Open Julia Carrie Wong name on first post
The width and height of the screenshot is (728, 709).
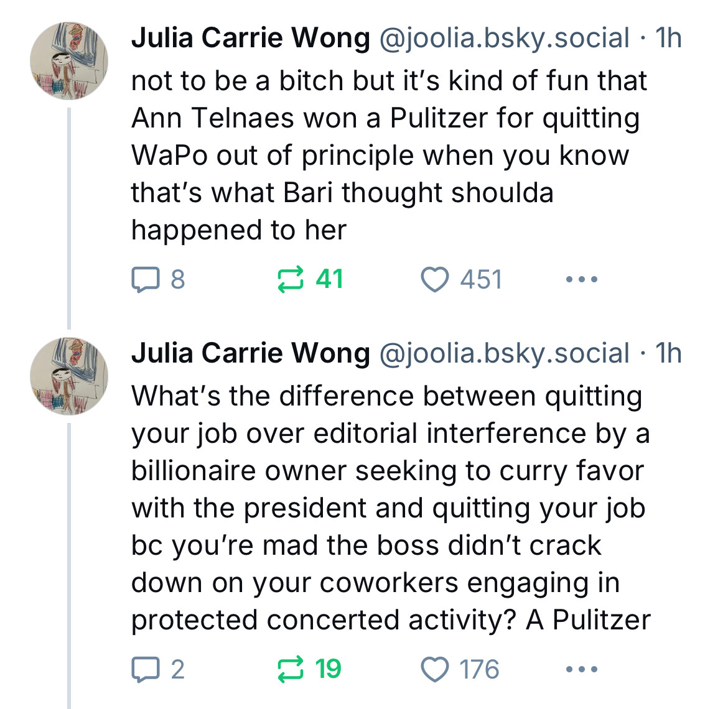(x=251, y=37)
